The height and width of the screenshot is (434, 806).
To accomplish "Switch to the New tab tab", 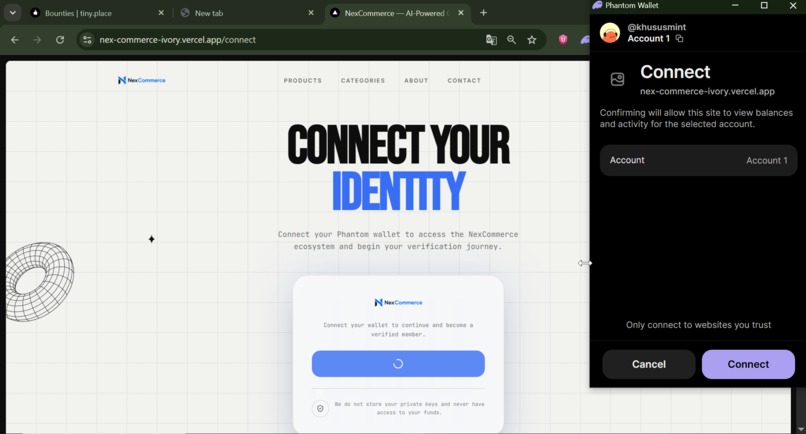I will (x=247, y=13).
